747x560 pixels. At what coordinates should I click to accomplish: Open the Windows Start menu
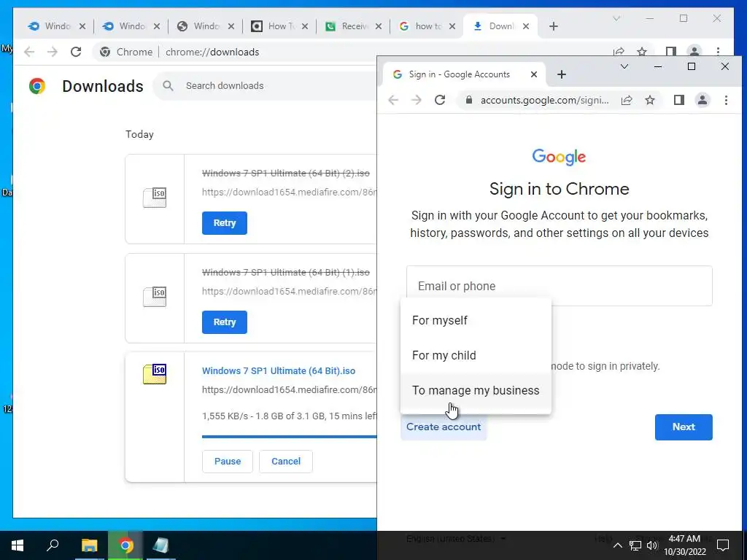click(x=18, y=545)
